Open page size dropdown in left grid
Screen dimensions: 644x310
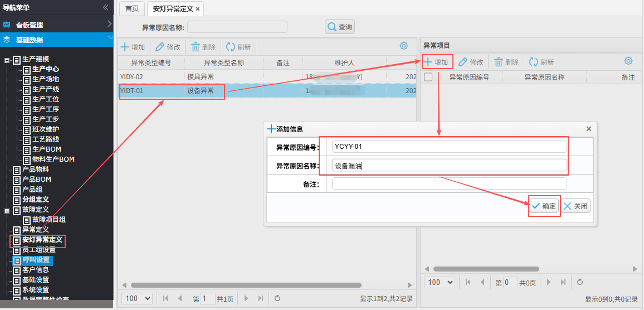tap(137, 299)
